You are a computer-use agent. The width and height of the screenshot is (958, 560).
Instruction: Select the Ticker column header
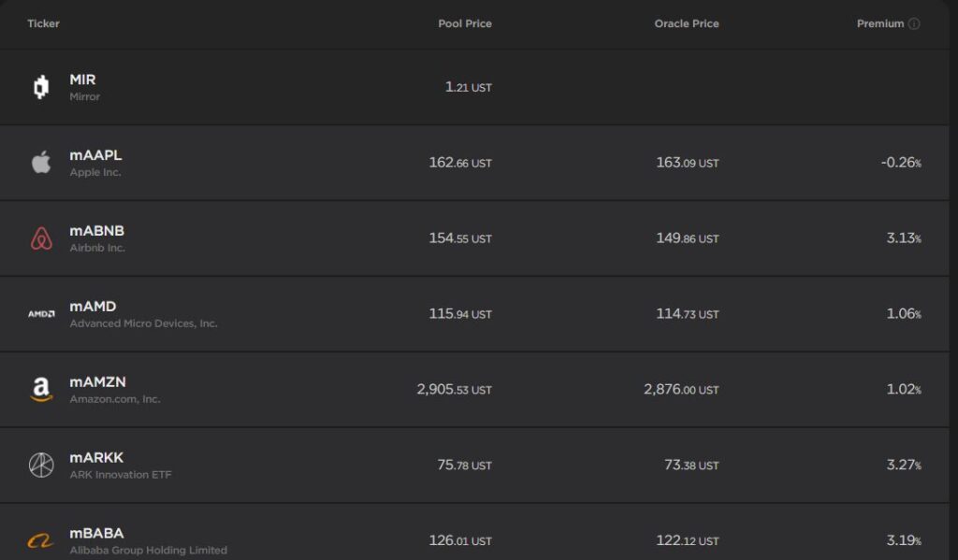click(43, 23)
